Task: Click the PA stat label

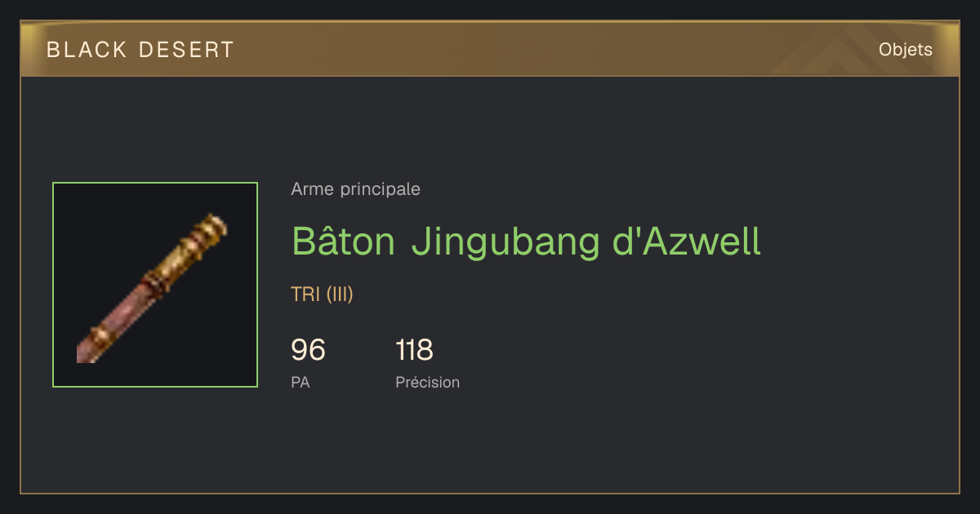Action: (x=300, y=382)
